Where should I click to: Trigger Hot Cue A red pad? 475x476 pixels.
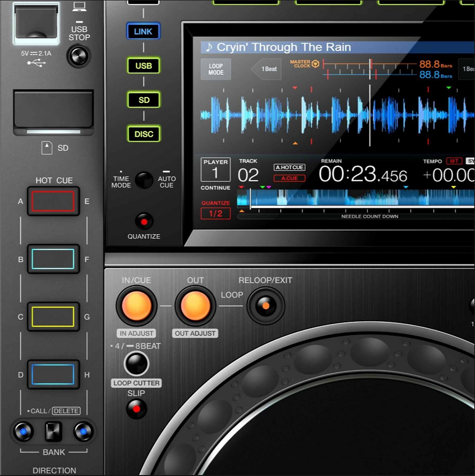(x=53, y=201)
